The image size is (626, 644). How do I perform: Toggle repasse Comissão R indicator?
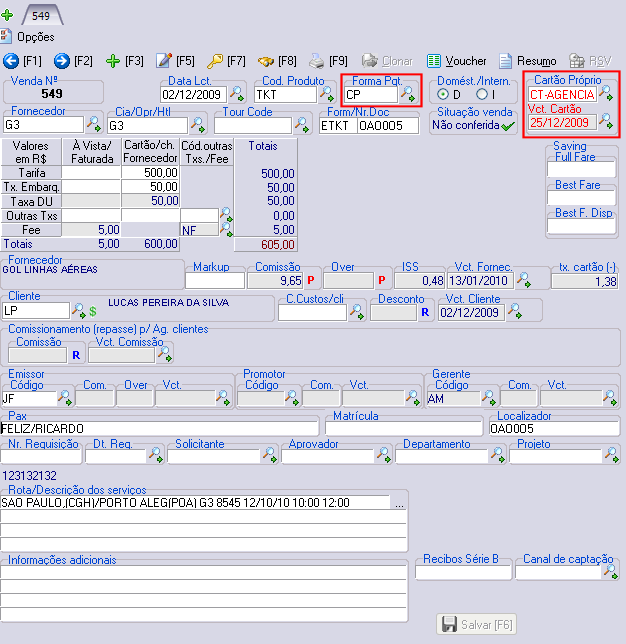pos(76,355)
